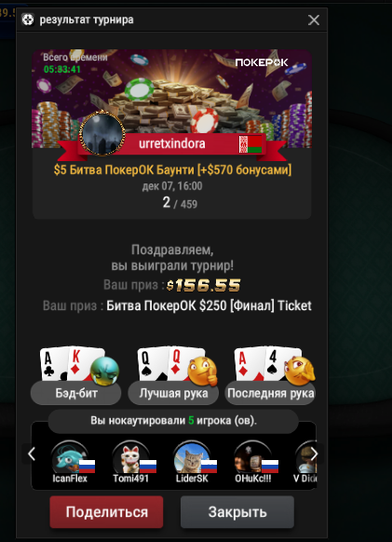Screen dimensions: 392x542
Task: Open the Последняя рука hand replay
Action: click(270, 393)
